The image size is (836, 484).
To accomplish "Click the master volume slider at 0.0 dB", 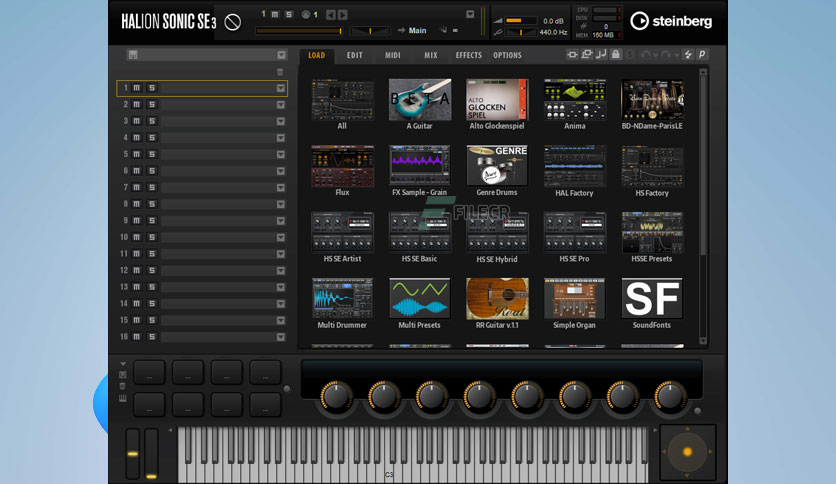I will pyautogui.click(x=520, y=21).
